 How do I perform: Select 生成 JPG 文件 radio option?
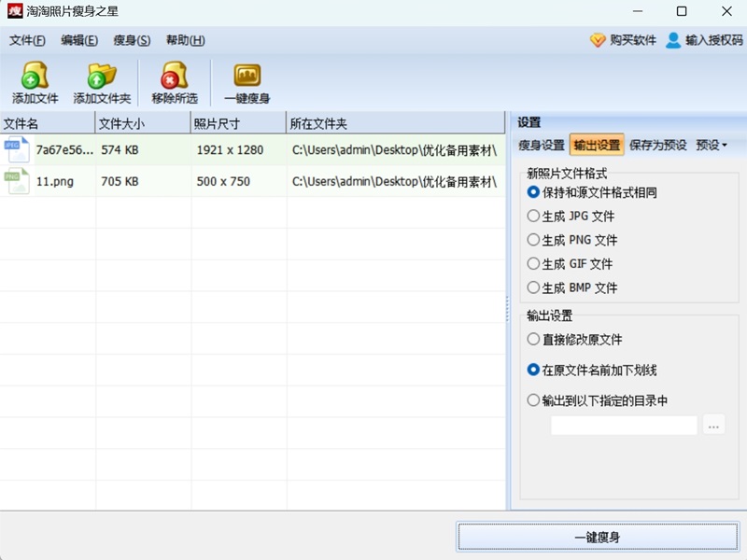[x=533, y=217]
